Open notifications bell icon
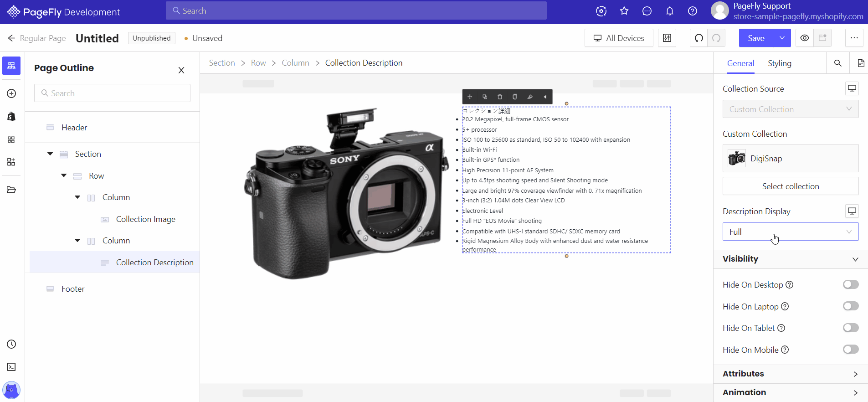Viewport: 868px width, 402px height. click(670, 11)
